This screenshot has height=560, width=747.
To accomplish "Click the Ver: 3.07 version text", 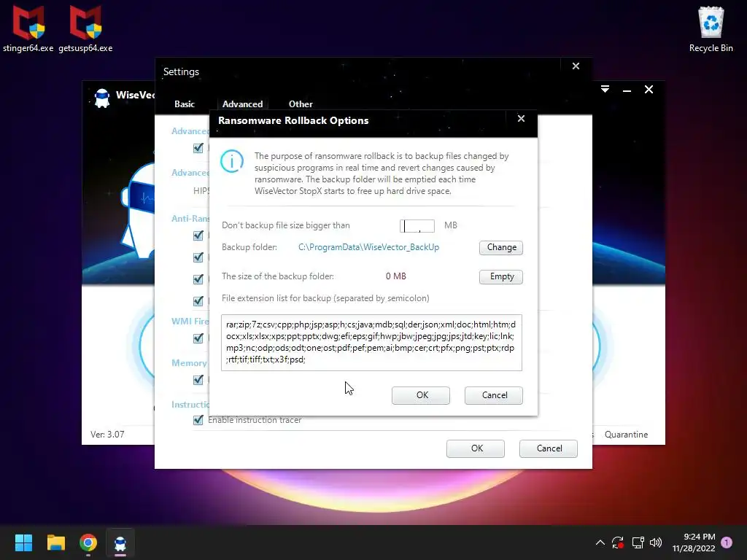I will [x=107, y=435].
